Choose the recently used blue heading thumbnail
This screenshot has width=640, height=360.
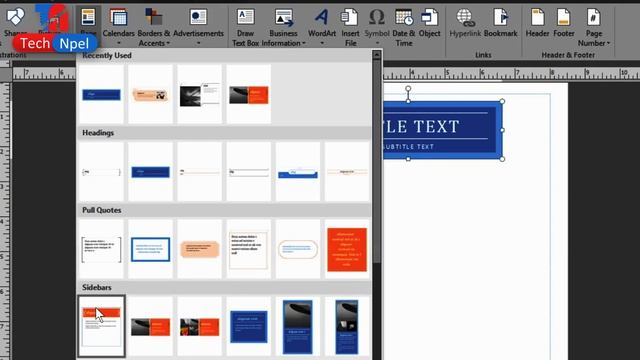click(x=101, y=94)
